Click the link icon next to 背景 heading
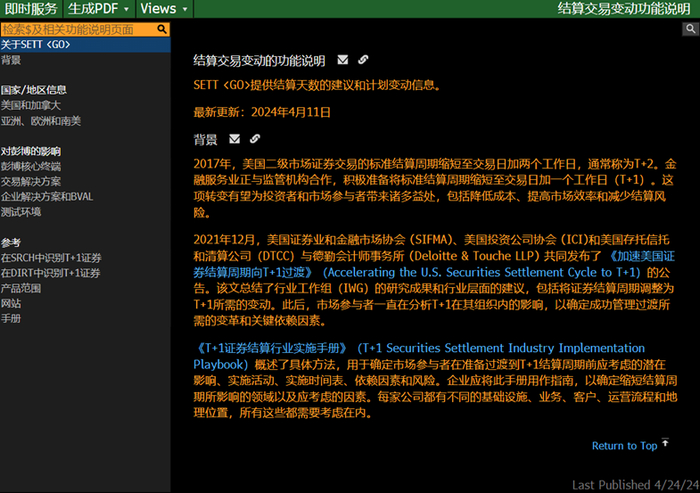Image resolution: width=700 pixels, height=493 pixels. coord(255,139)
